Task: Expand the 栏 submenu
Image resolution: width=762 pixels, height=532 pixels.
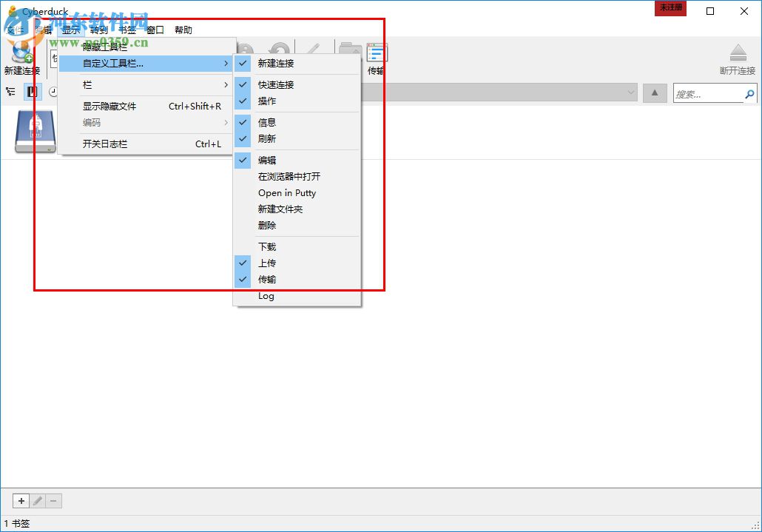Action: (x=145, y=85)
